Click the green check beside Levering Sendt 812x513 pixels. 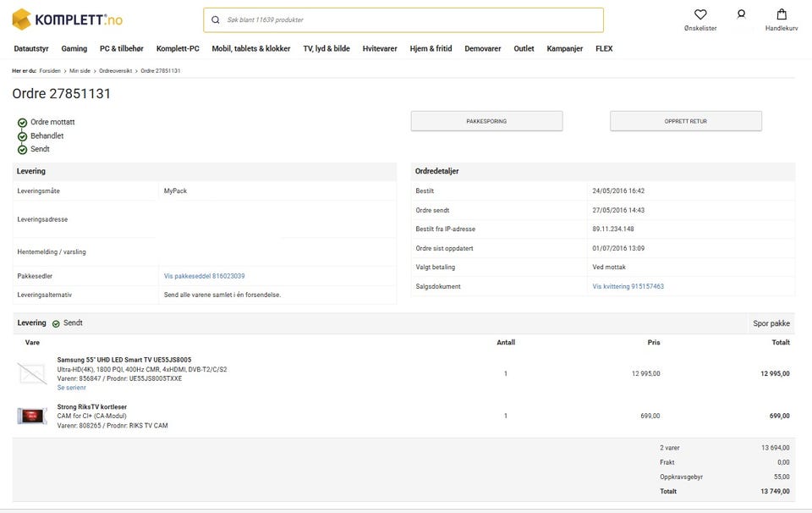coord(56,323)
